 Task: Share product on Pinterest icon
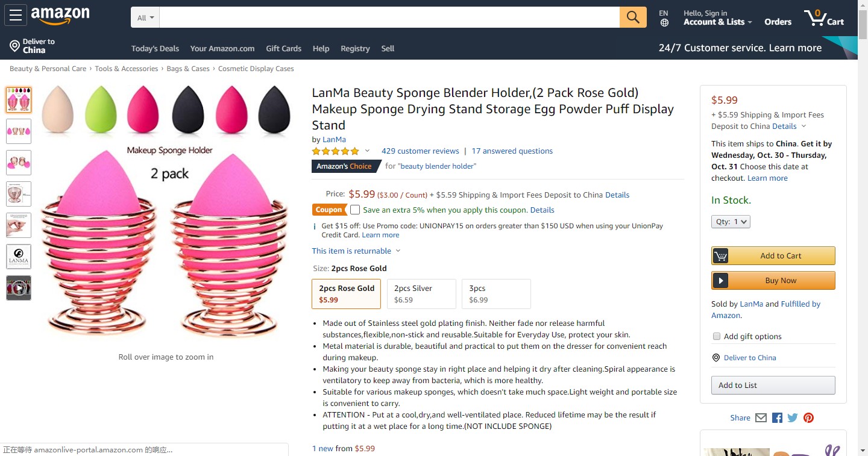(x=808, y=417)
